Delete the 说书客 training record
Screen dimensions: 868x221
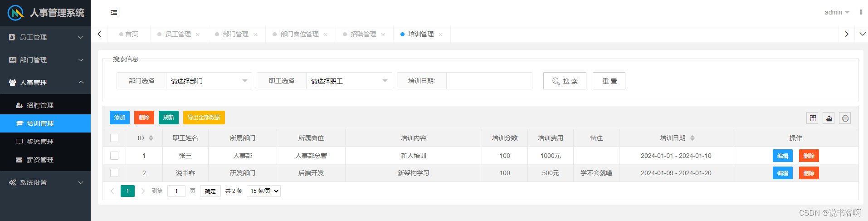809,173
